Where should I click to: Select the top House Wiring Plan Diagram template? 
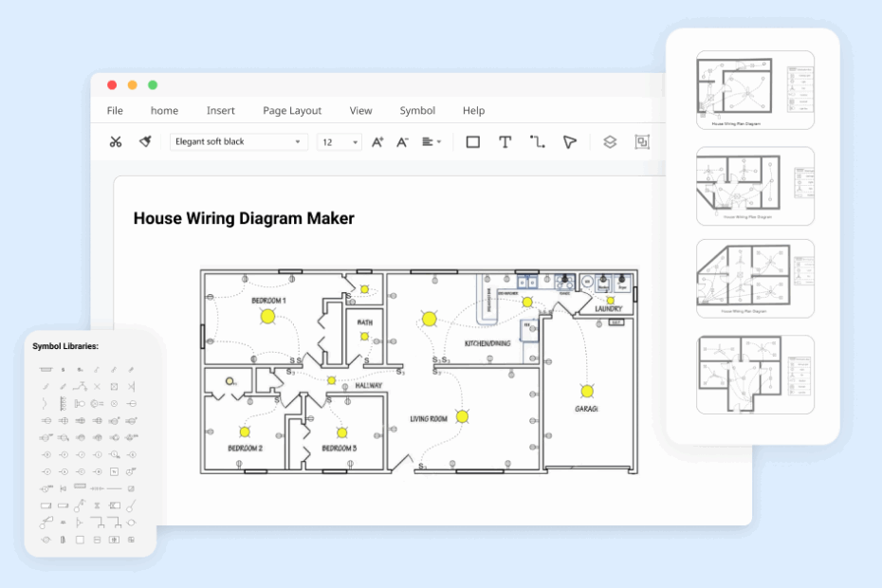pos(754,90)
